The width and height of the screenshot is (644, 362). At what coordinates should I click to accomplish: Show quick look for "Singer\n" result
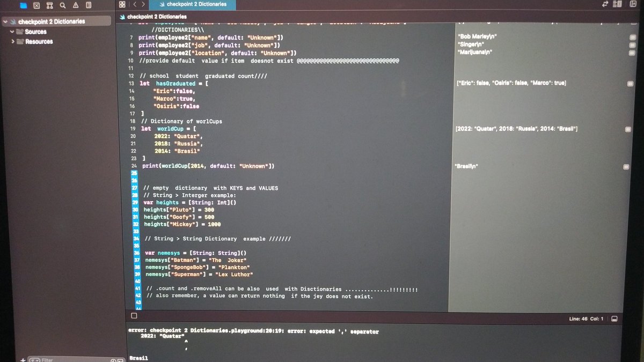(632, 46)
